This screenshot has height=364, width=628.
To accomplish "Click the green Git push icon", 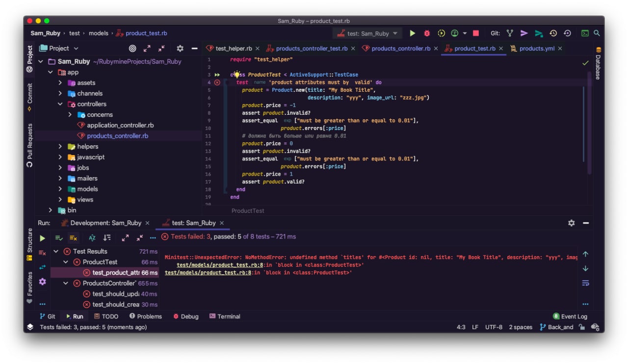I will pyautogui.click(x=539, y=33).
